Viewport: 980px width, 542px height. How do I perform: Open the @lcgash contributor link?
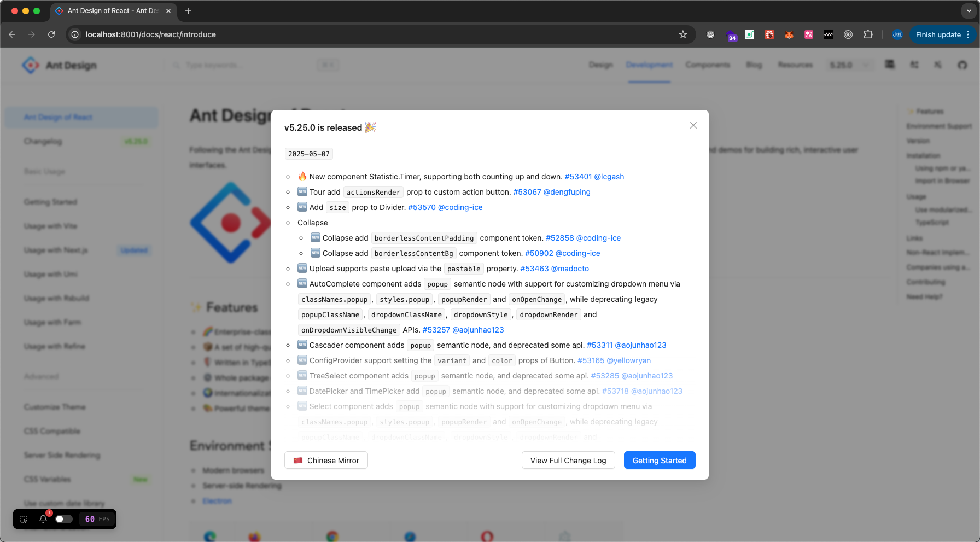tap(609, 177)
